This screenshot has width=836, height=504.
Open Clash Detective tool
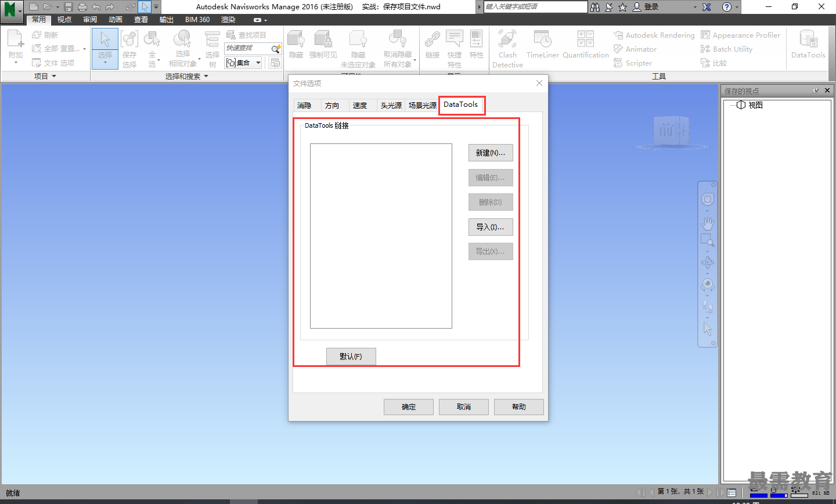(507, 49)
